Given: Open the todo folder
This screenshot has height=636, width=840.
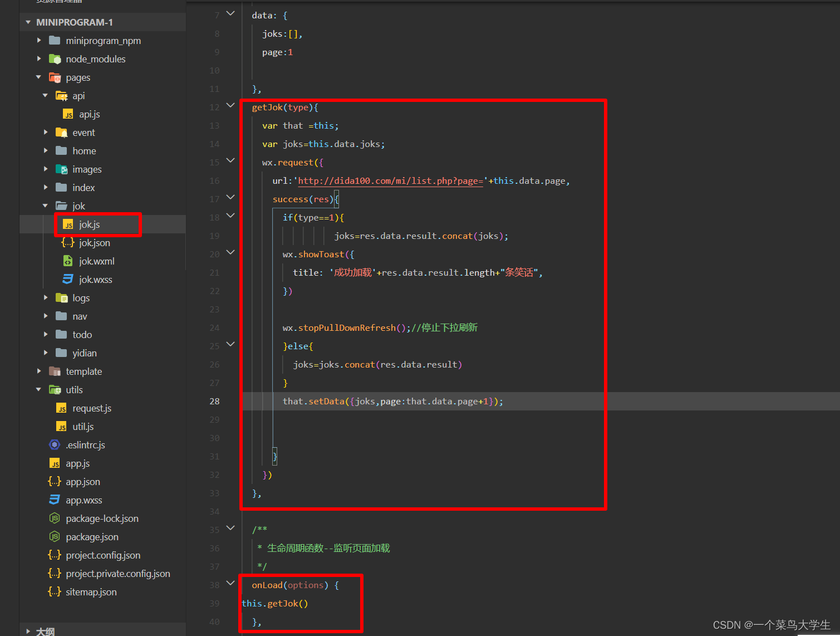Looking at the screenshot, I should 103,335.
